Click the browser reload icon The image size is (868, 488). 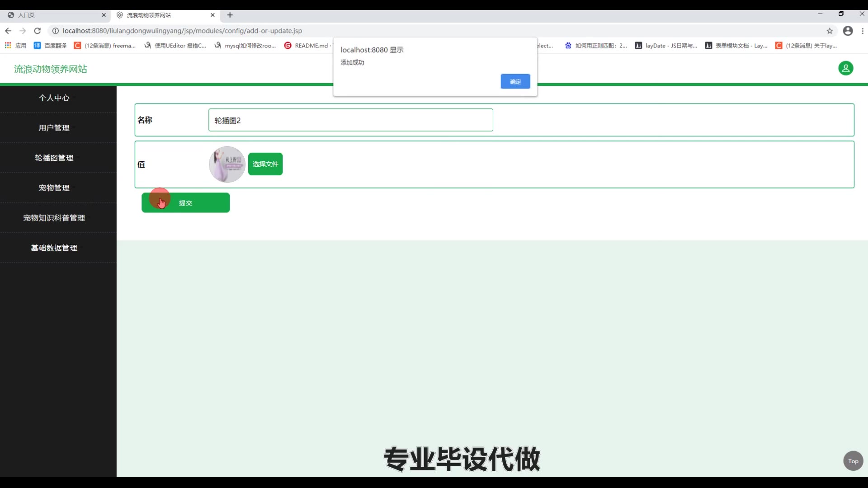click(x=38, y=31)
